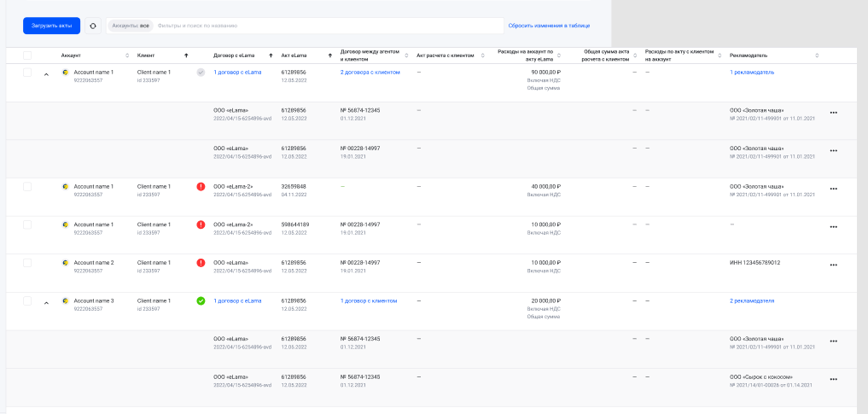Viewport: 868px width, 414px height.
Task: Open the 2 рекламодателя link
Action: 752,300
